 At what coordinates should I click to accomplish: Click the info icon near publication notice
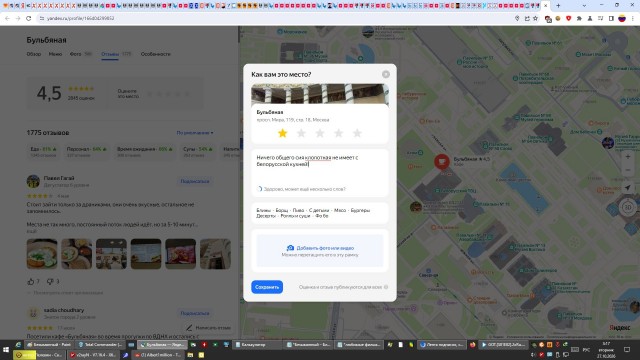[386, 287]
